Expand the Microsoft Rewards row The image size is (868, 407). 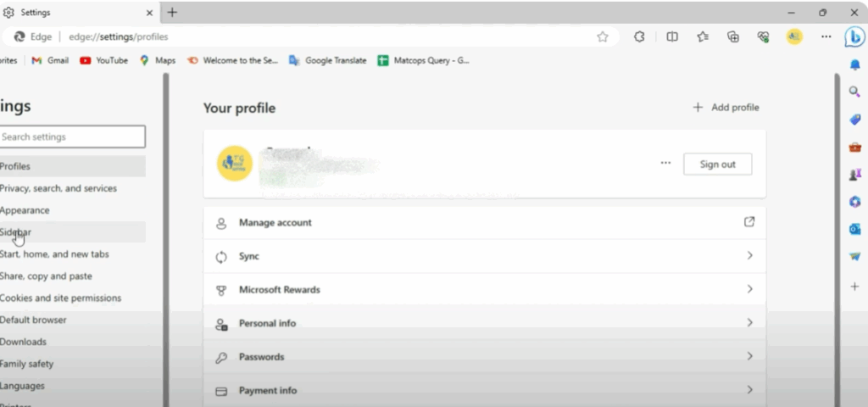(484, 290)
